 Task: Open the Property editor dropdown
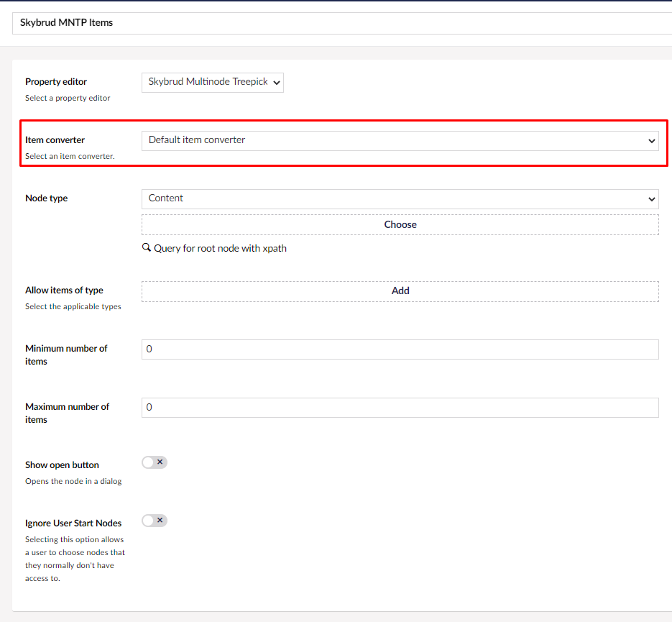213,82
